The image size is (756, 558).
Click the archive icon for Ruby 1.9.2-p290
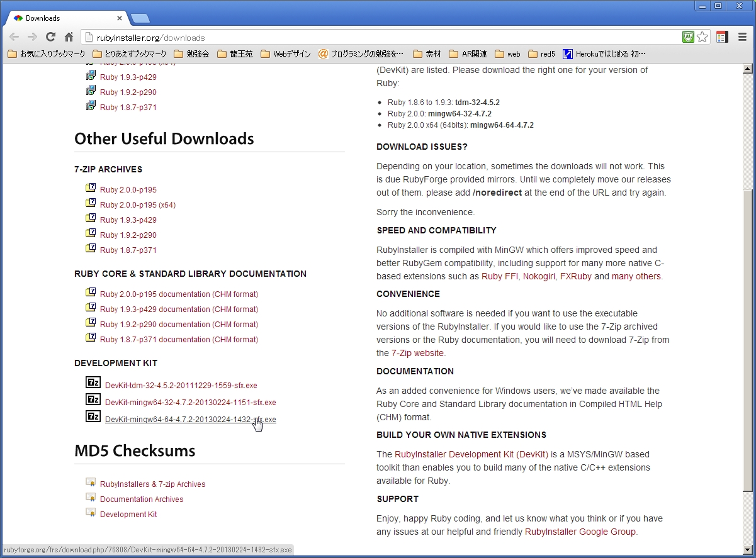click(91, 233)
